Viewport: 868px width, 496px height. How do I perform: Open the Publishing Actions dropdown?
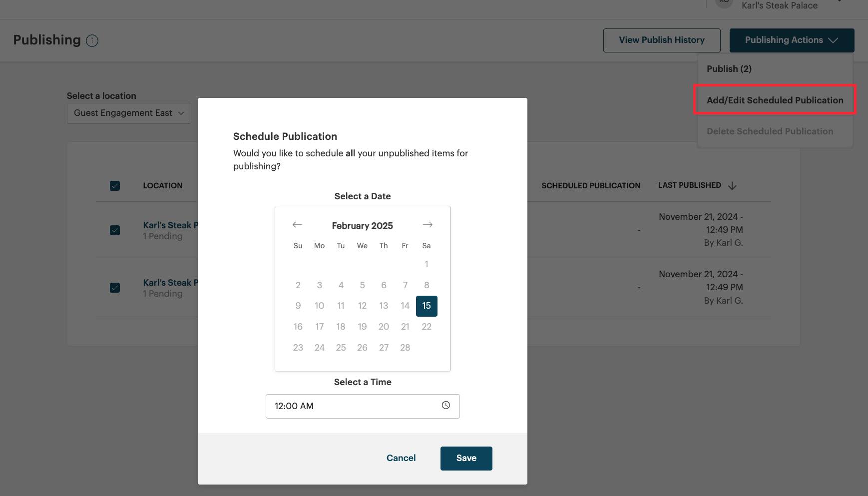(x=792, y=40)
